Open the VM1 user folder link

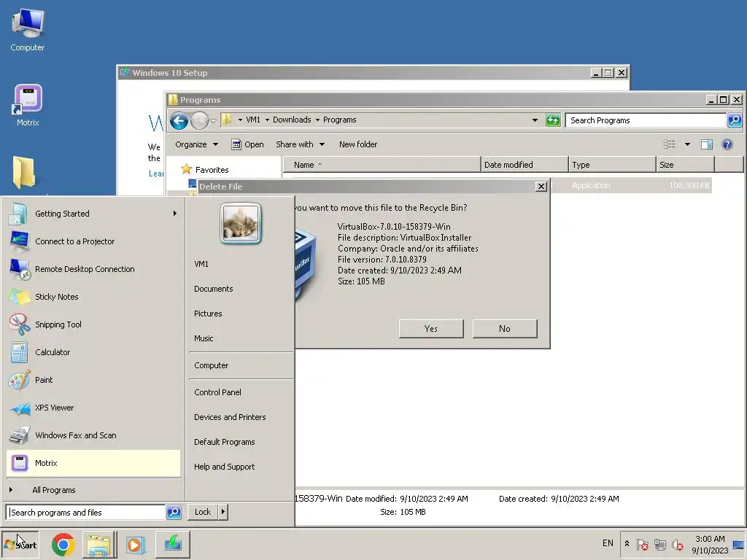[201, 264]
